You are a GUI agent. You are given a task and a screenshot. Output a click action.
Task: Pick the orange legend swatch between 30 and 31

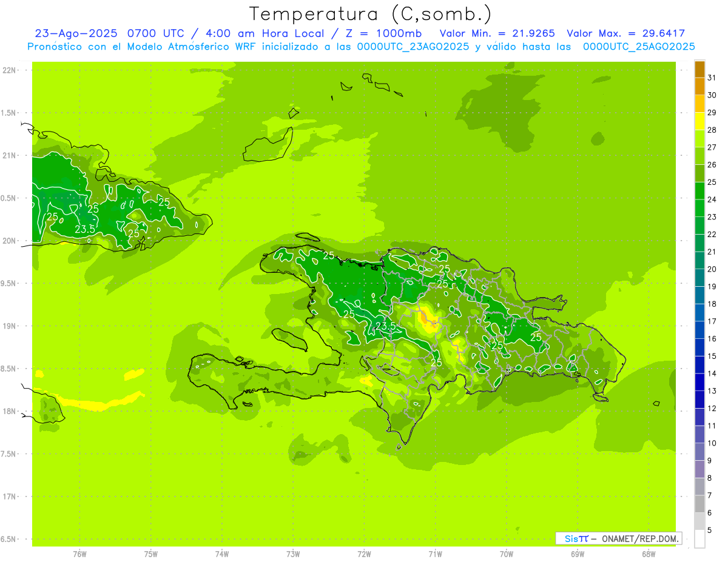tap(699, 87)
